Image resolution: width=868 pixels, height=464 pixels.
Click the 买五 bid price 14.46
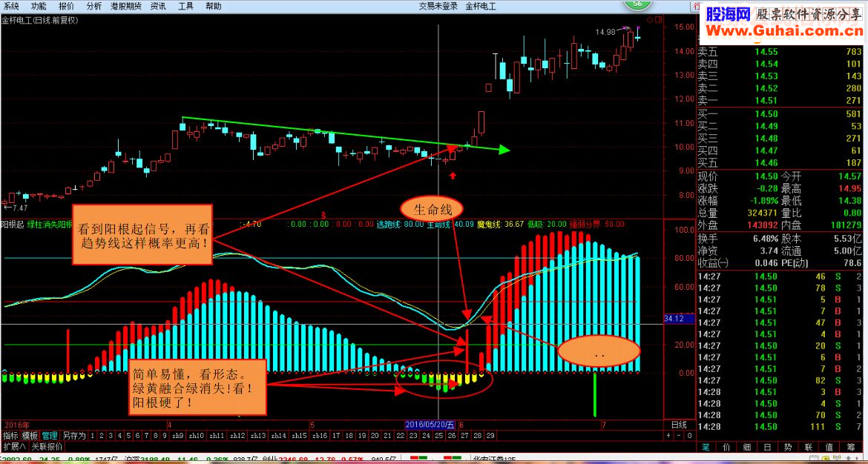click(x=766, y=162)
